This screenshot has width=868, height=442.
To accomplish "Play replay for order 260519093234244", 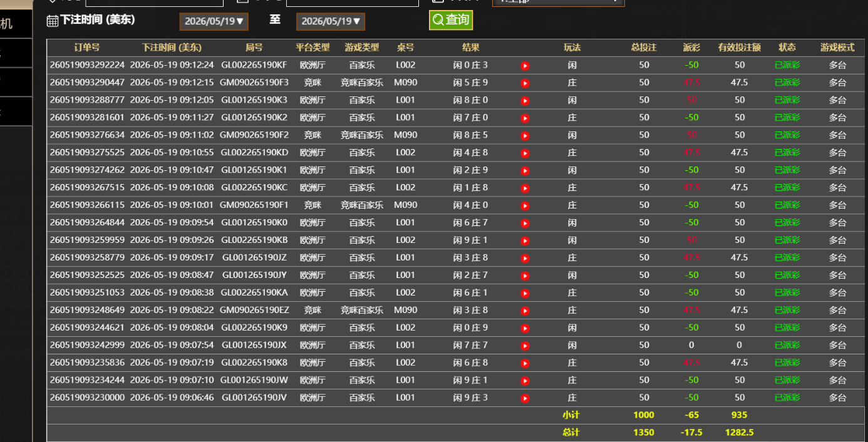I will [x=525, y=381].
